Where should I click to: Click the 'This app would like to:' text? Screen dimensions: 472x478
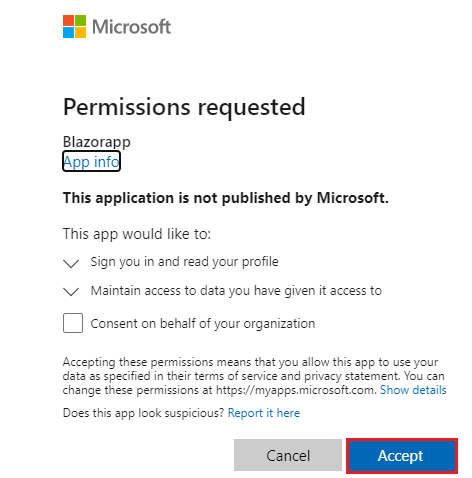(137, 234)
